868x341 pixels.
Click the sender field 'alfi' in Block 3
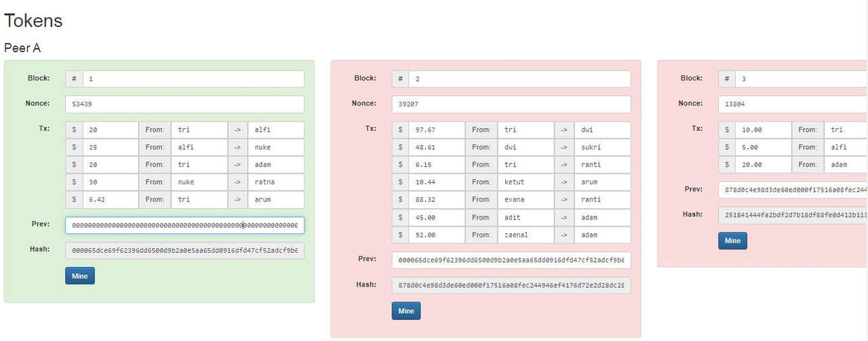(846, 147)
